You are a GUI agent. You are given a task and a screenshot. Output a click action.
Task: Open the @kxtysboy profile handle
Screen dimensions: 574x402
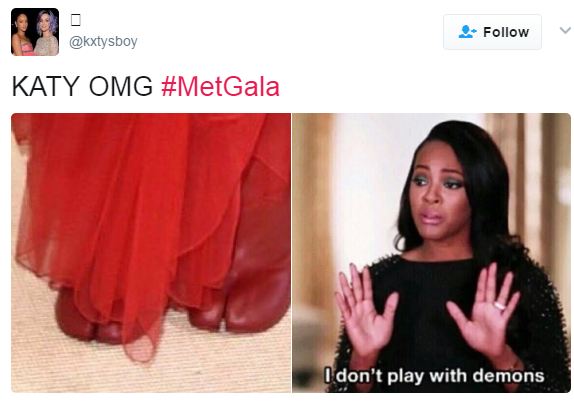pyautogui.click(x=103, y=41)
